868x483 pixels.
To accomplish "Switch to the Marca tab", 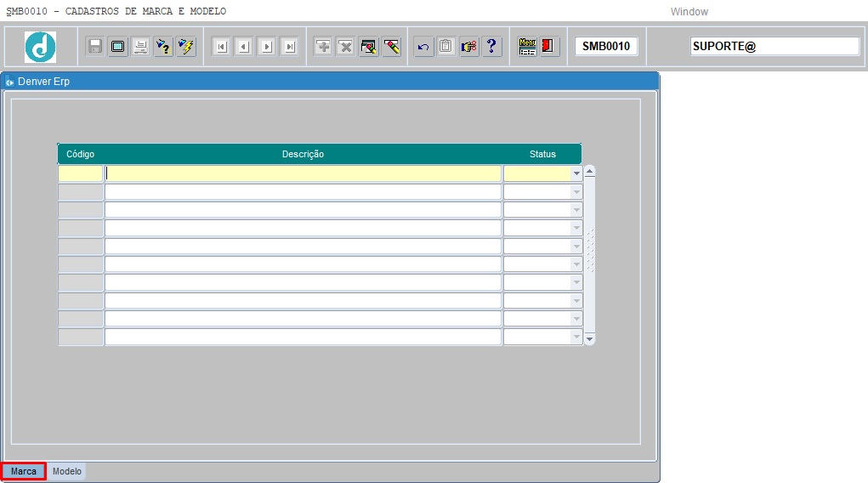I will pyautogui.click(x=23, y=471).
